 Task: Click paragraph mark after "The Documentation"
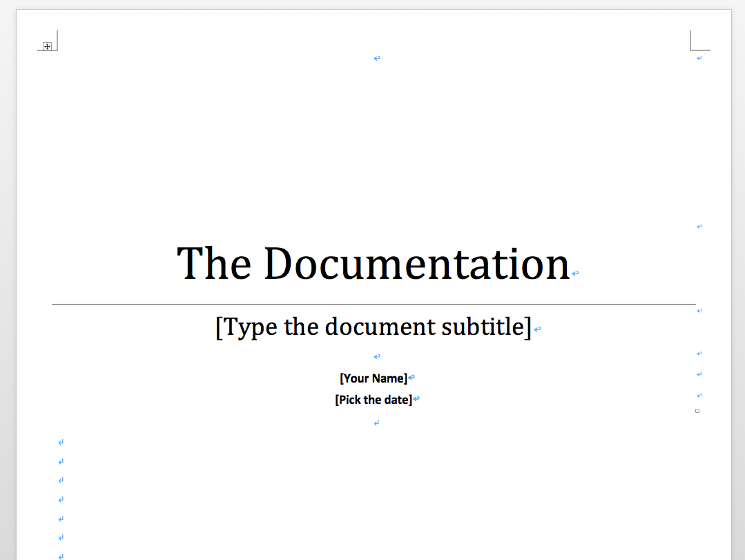[x=575, y=273]
